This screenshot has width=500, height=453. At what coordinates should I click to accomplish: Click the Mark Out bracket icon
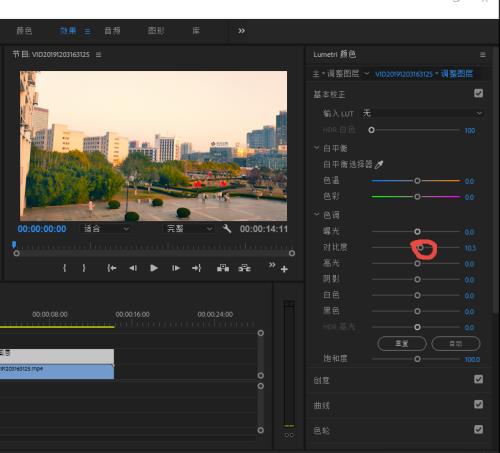pyautogui.click(x=84, y=268)
